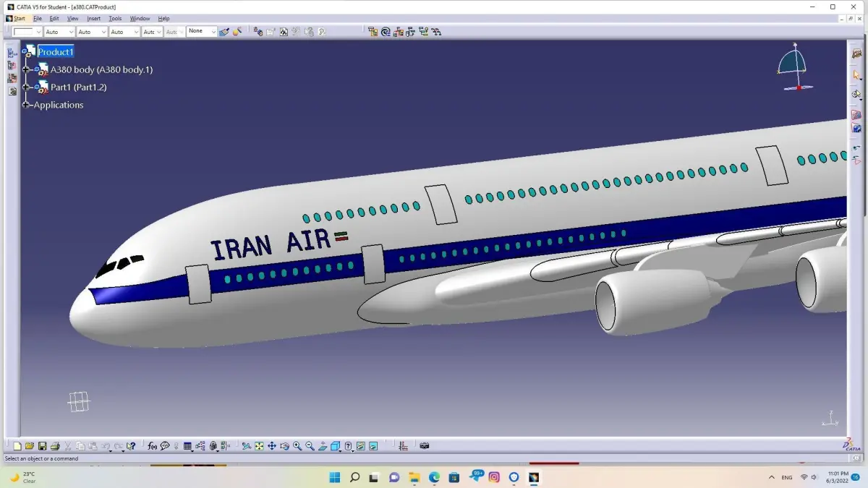Expand the Applications tree node
The image size is (868, 488).
[26, 105]
